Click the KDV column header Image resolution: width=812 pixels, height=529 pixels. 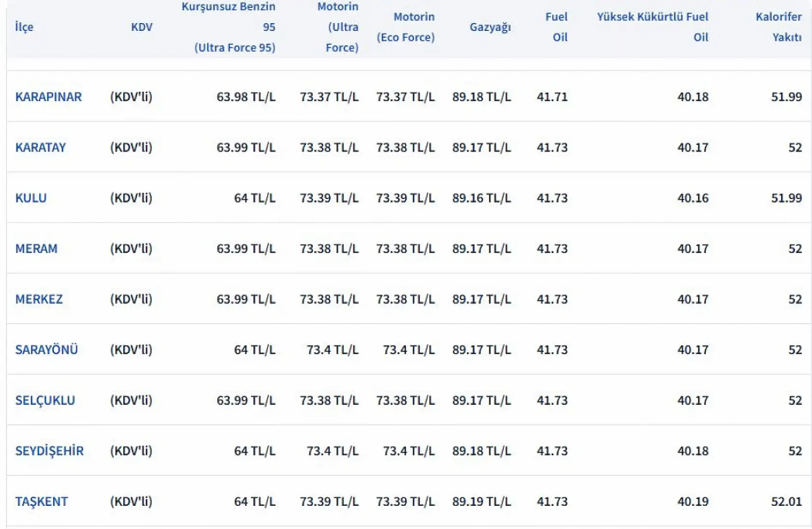[x=141, y=27]
